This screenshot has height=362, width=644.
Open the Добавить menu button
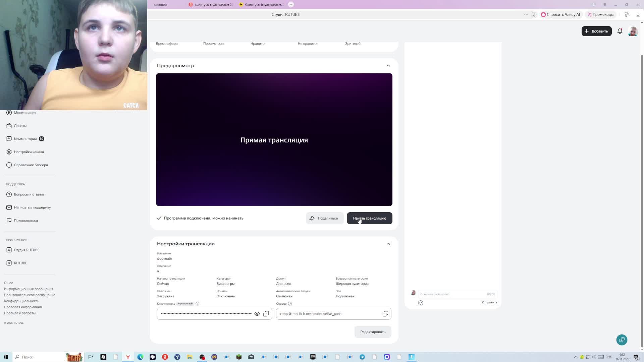click(596, 31)
